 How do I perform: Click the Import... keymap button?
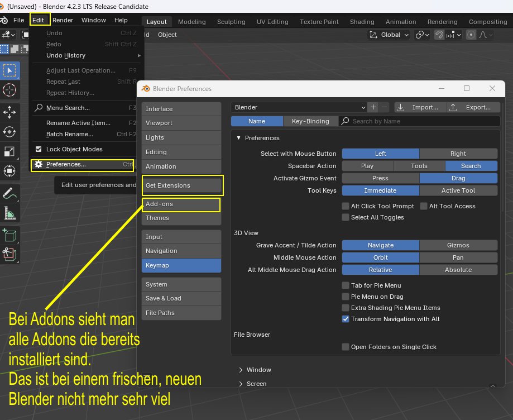coord(420,107)
